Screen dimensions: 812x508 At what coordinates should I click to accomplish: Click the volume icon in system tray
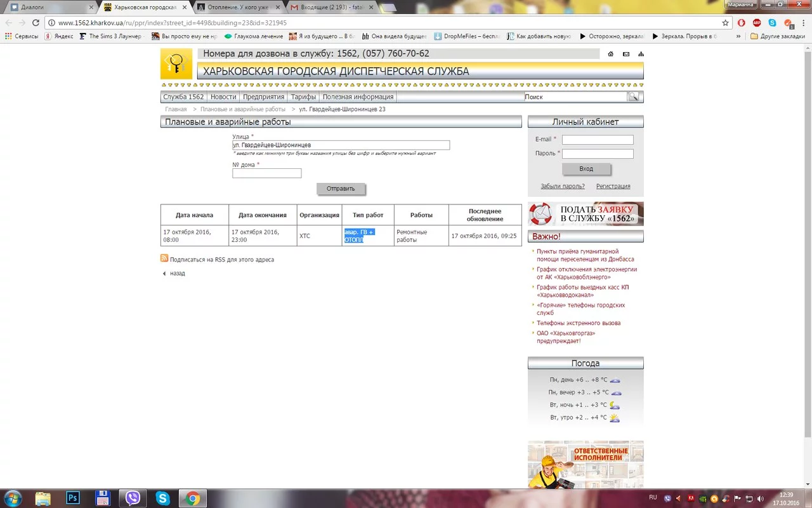pos(759,498)
